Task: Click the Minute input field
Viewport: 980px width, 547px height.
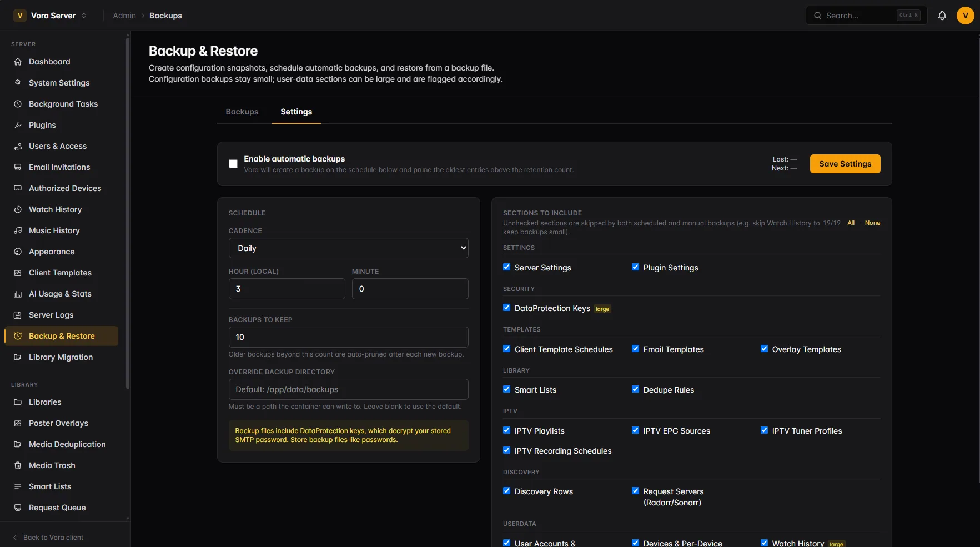Action: 410,289
